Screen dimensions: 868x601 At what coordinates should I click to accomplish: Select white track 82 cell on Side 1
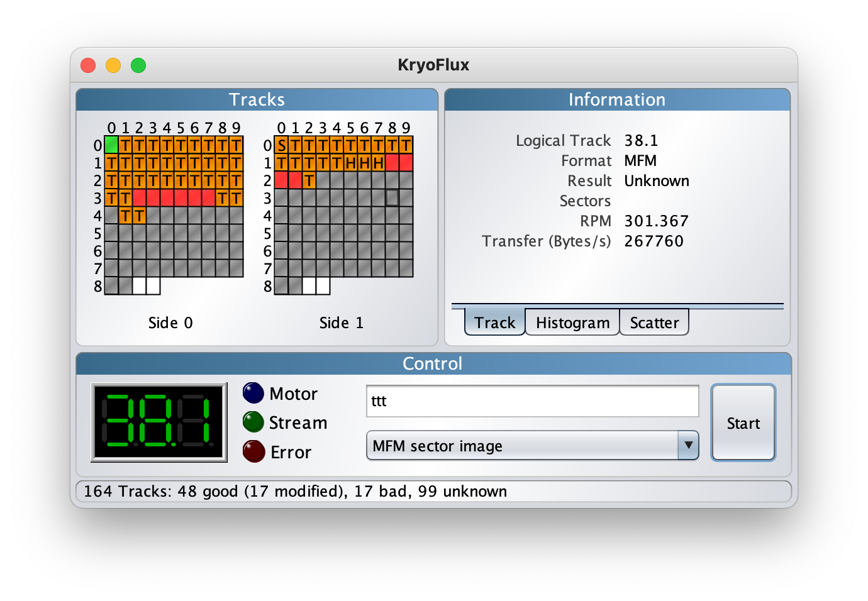(x=309, y=286)
